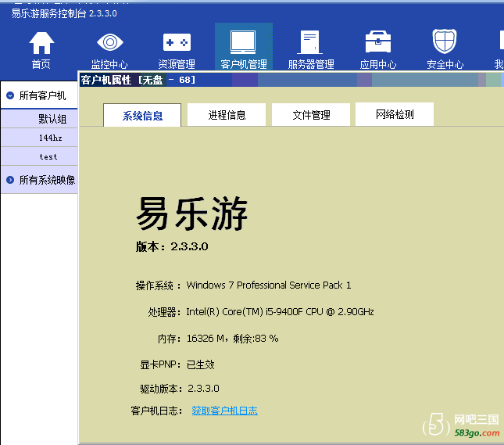This screenshot has width=504, height=445.
Task: Switch to 系统信息 tab
Action: [142, 115]
